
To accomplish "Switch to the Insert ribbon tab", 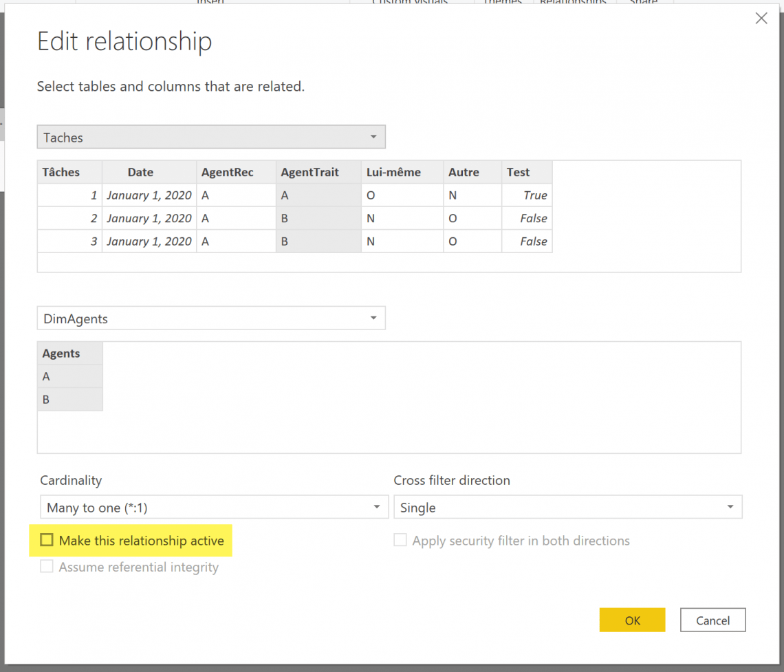I will tap(210, 3).
